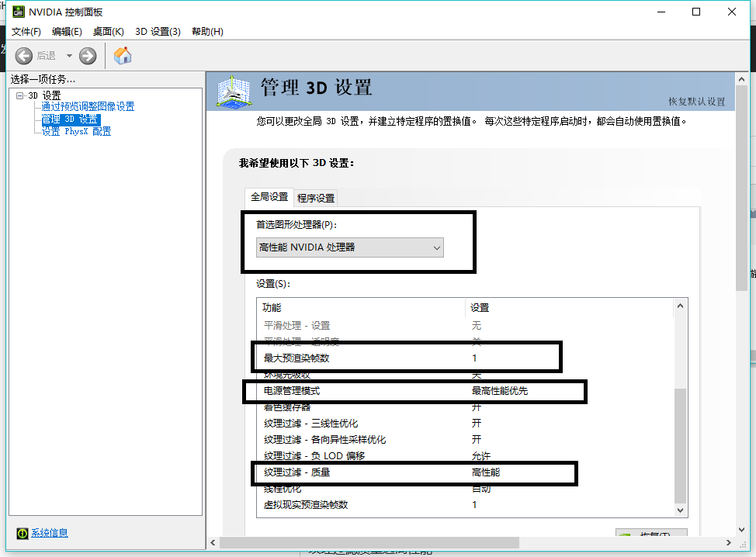Viewport: 756px width, 557px height.
Task: Collapse the 3D 设置 tree node
Action: point(19,95)
